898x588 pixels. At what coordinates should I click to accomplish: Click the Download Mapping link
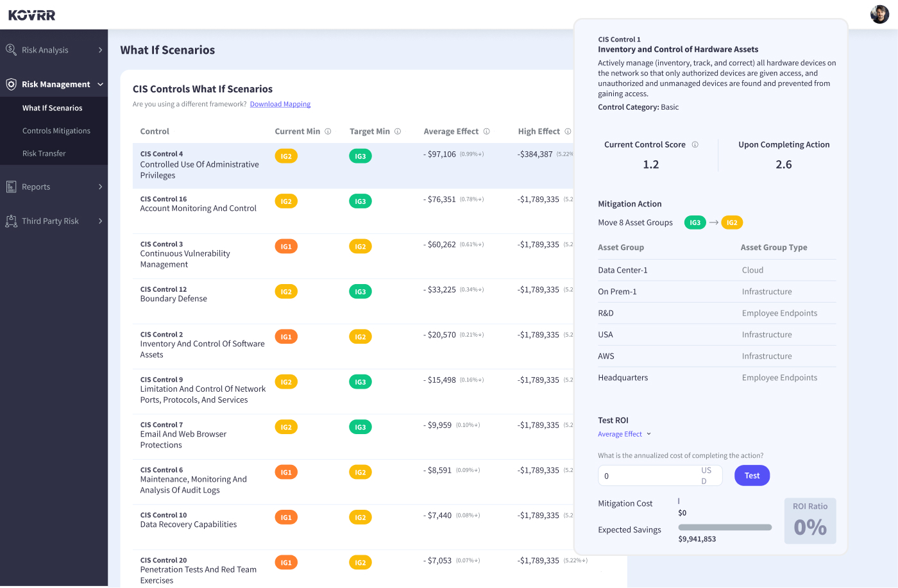pos(280,104)
